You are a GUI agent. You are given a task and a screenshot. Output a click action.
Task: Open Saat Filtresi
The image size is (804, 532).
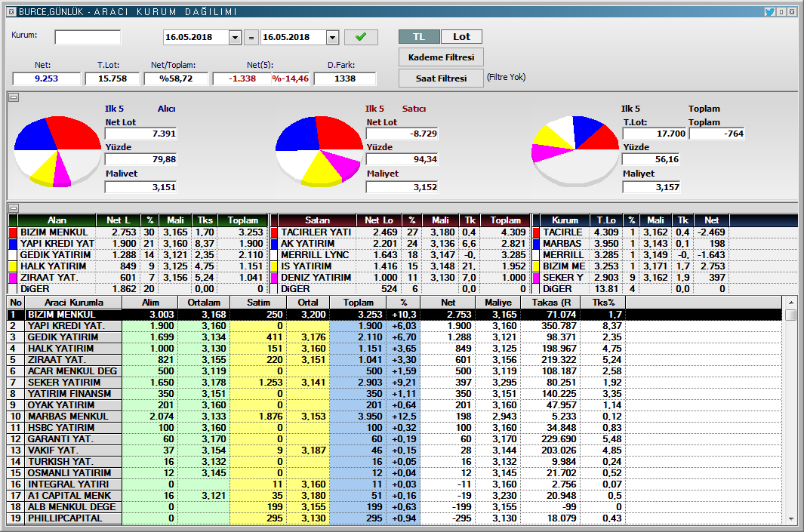point(441,78)
